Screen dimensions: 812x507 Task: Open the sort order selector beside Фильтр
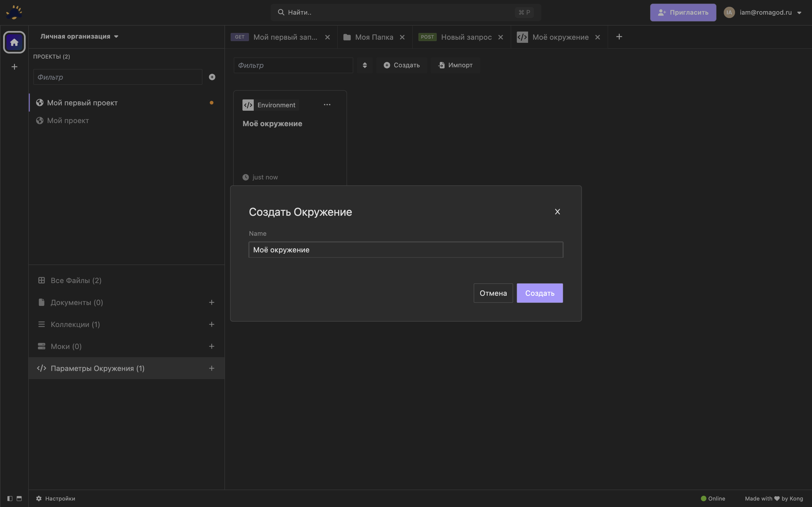click(364, 65)
